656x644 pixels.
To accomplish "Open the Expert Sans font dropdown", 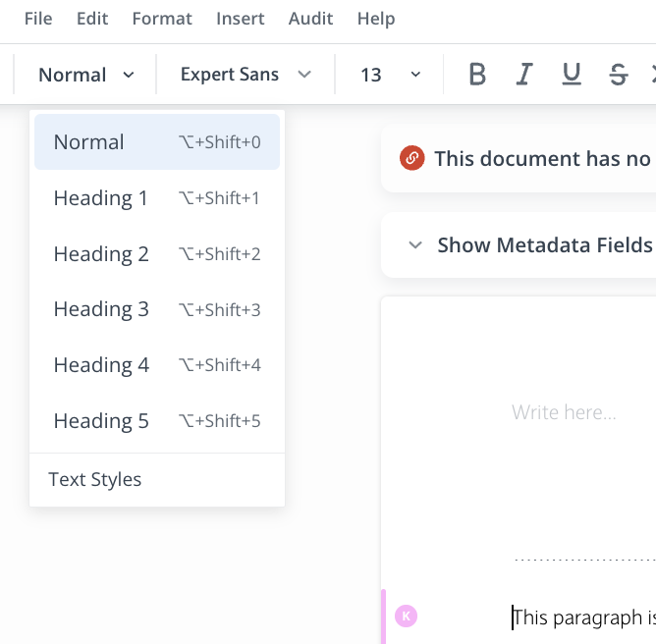I will pyautogui.click(x=246, y=75).
